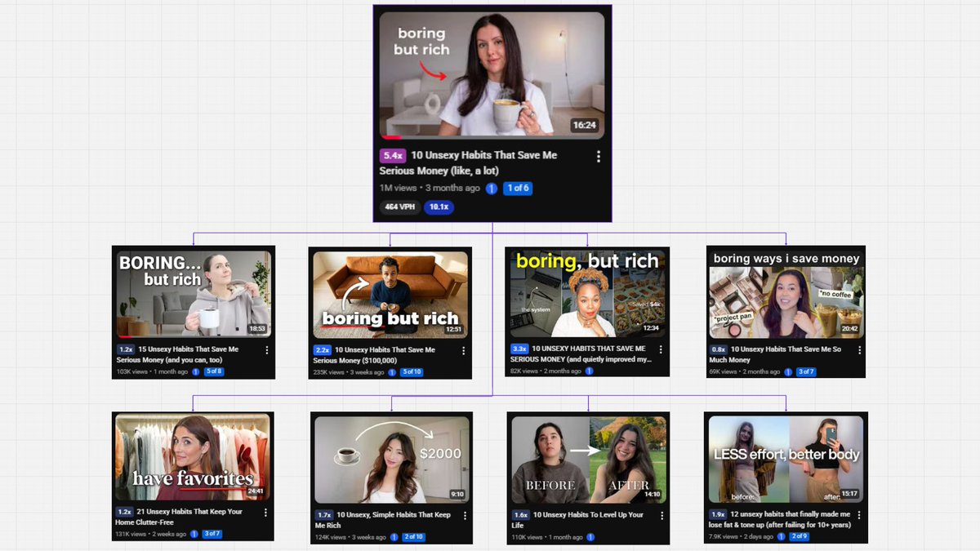Open title ending with '($100,000)'

click(375, 355)
